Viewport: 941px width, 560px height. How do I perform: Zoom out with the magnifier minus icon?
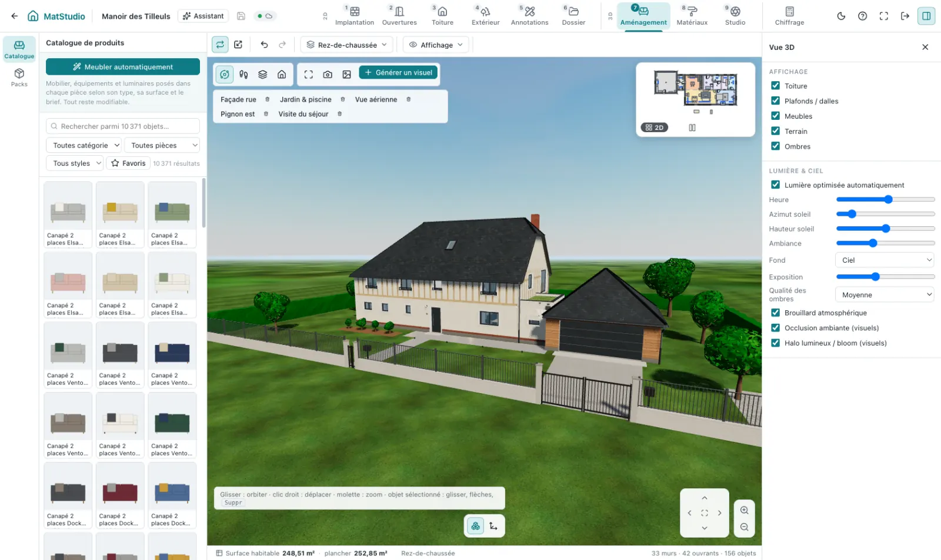click(745, 527)
